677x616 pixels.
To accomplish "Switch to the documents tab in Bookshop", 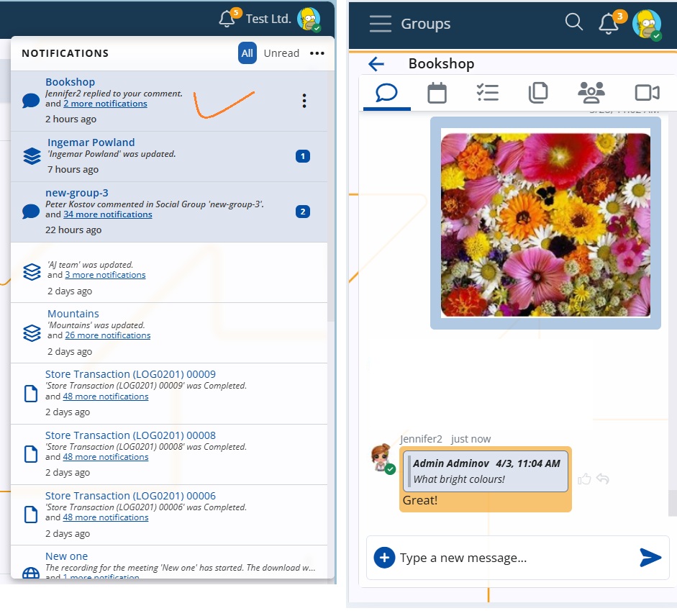I will [x=538, y=93].
